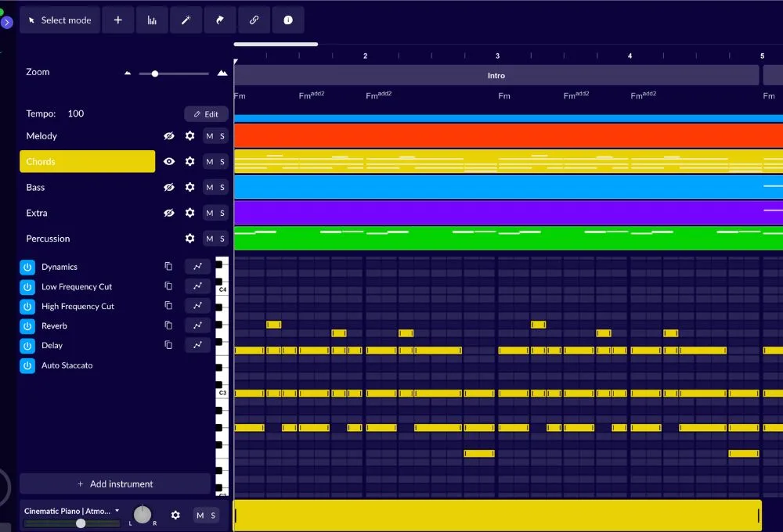Viewport: 783px width, 532px height.
Task: Select the Percussion track name
Action: 48,239
